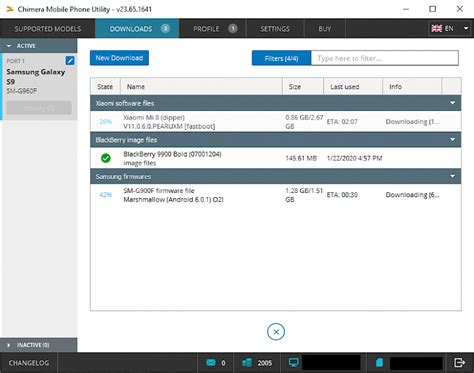Click the New Download button
Viewport: 474px width, 373px height.
tap(119, 58)
